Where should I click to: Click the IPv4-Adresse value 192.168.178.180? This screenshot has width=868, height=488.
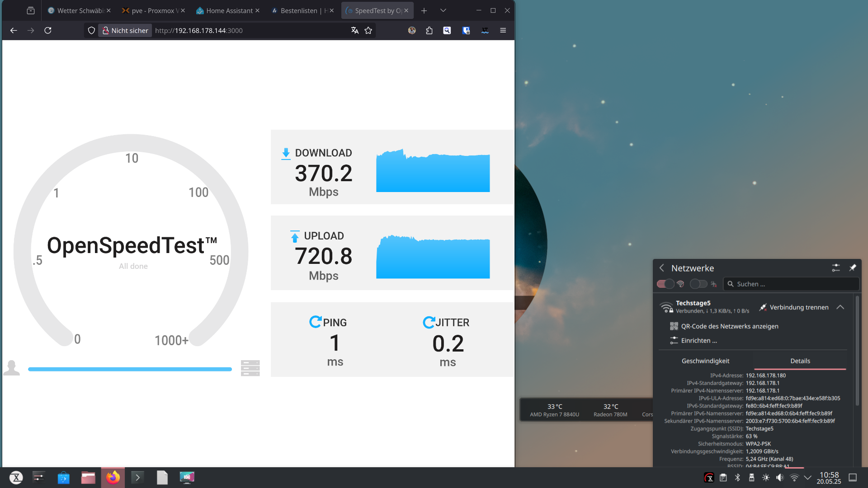765,375
